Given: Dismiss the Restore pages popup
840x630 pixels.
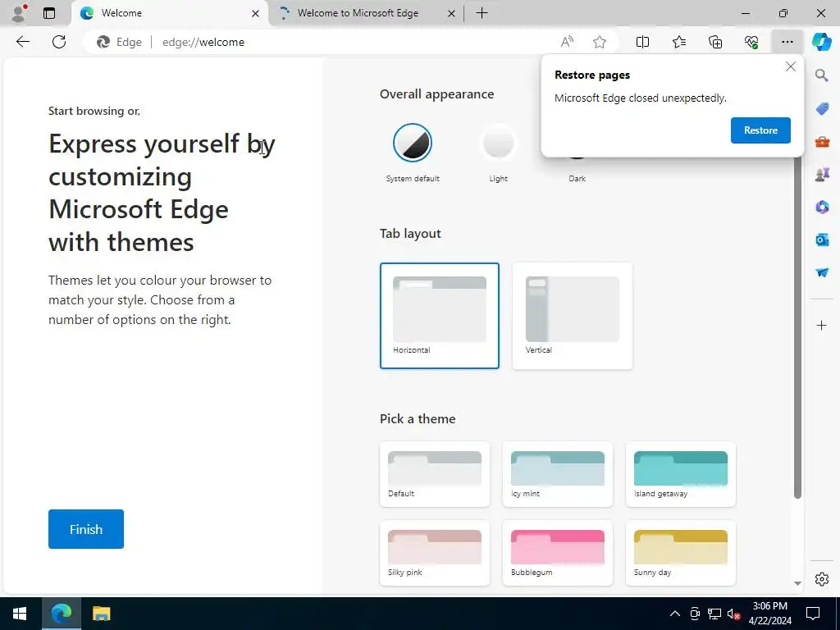Looking at the screenshot, I should [790, 66].
